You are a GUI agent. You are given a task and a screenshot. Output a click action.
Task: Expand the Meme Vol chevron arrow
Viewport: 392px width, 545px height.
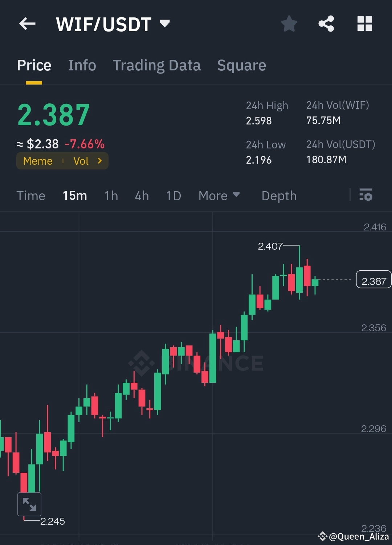pos(99,161)
